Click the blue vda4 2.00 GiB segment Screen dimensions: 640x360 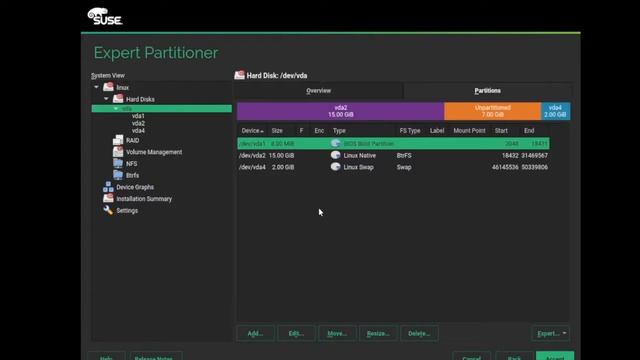[x=556, y=111]
